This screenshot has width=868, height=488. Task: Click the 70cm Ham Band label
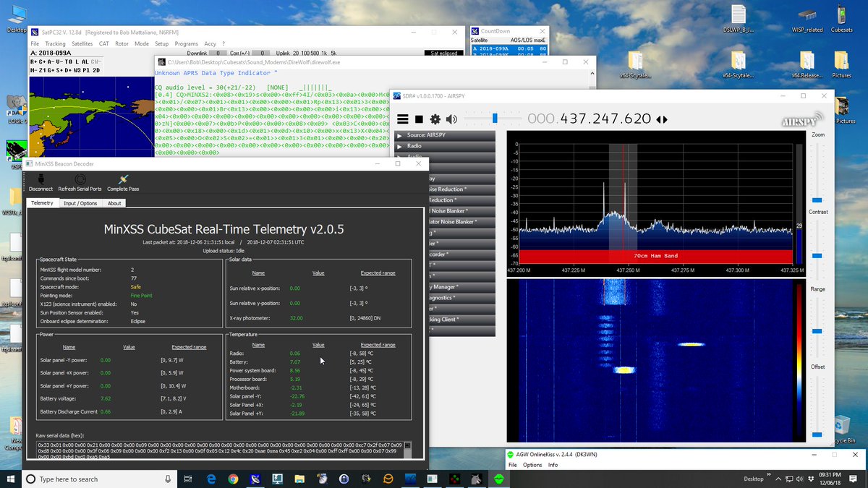point(657,256)
